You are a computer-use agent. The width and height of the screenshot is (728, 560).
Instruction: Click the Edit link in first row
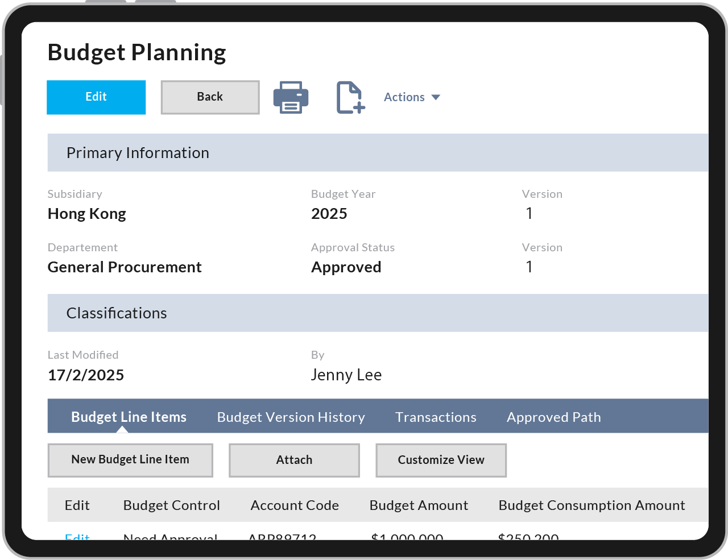click(77, 536)
